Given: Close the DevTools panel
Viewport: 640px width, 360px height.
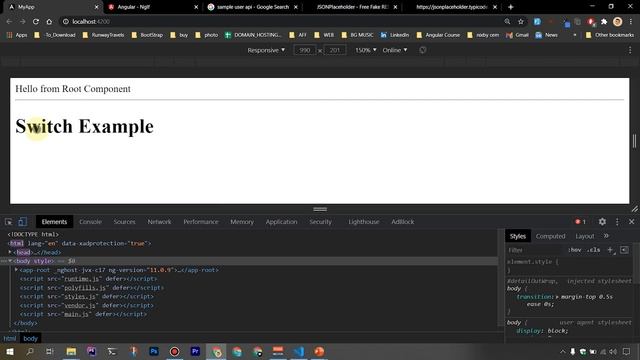Looking at the screenshot, I should point(631,222).
